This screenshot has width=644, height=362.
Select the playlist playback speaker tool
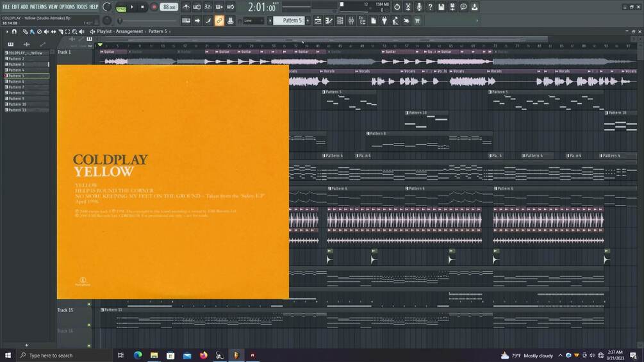[82, 31]
